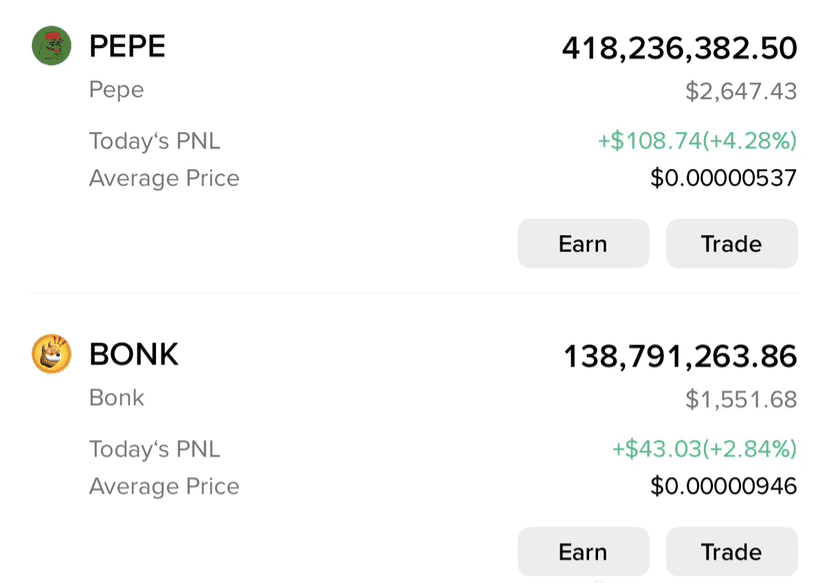Tap the Earn button under PEPE

click(x=583, y=244)
